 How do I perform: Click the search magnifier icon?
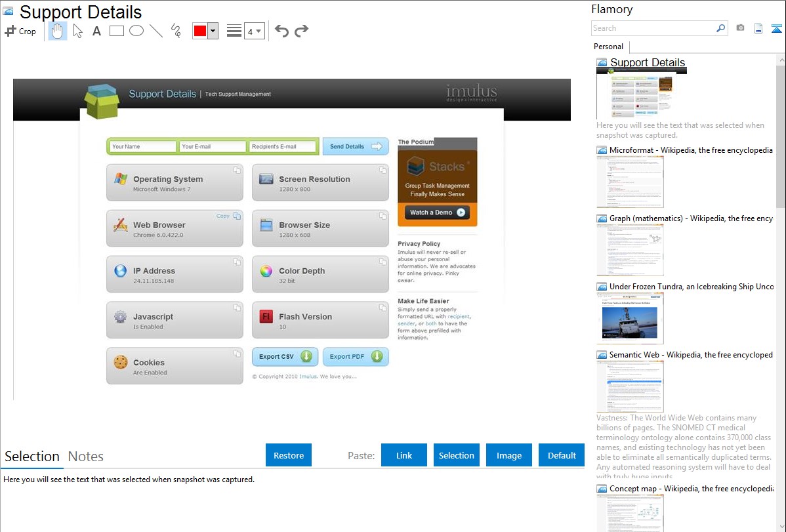pos(720,28)
